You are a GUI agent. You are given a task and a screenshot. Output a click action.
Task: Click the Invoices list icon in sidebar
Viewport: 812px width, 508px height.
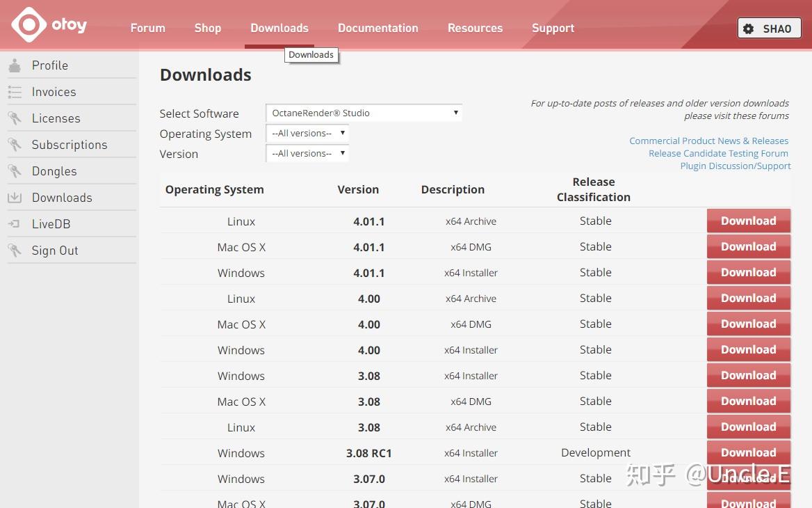[15, 92]
